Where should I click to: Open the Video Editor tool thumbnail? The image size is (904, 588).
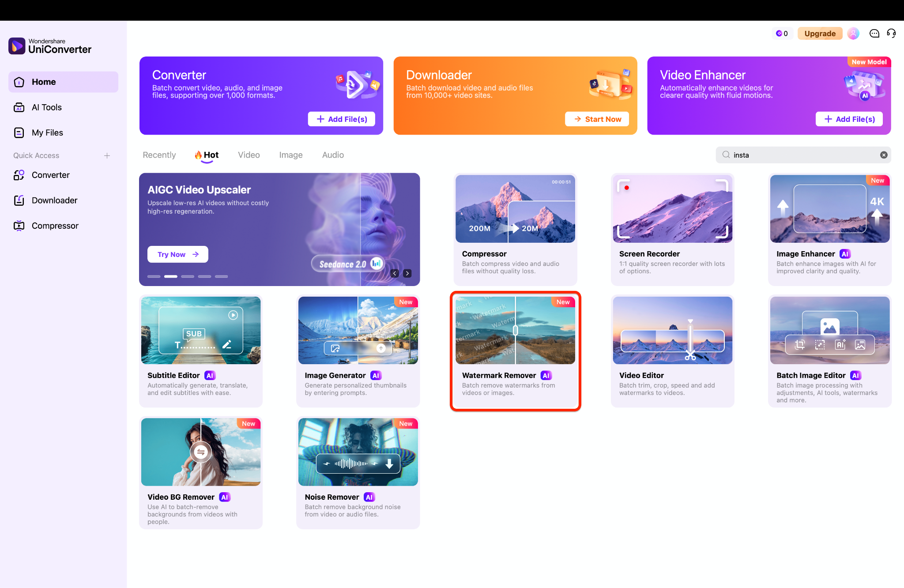[673, 330]
